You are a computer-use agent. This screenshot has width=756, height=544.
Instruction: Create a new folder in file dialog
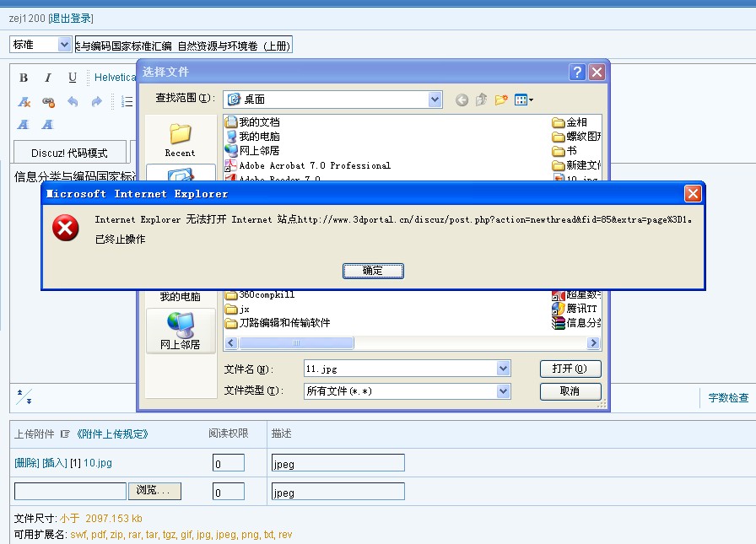(x=501, y=100)
